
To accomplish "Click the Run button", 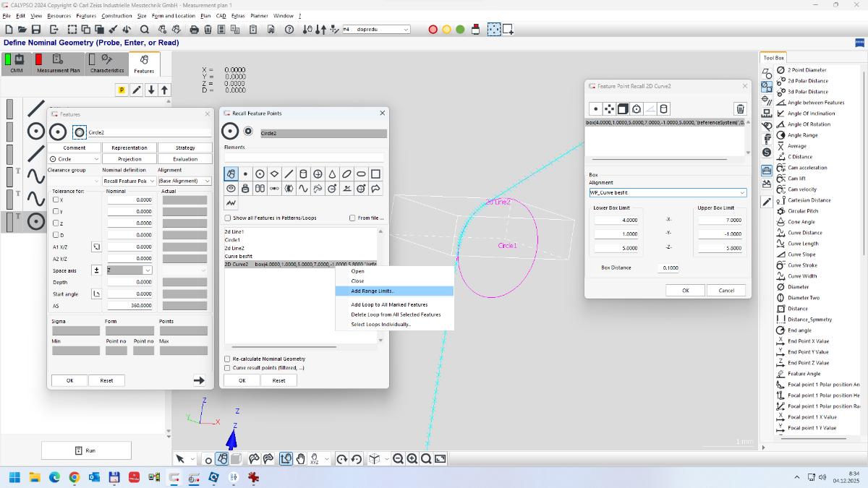I will point(85,450).
